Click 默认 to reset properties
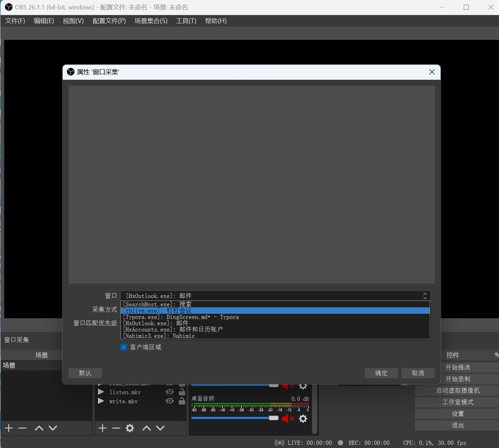This screenshot has width=499, height=448. [85, 373]
